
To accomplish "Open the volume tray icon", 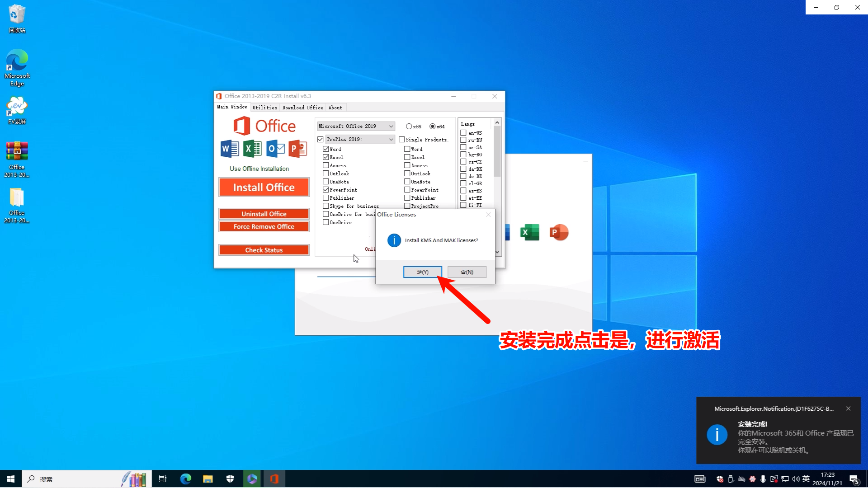I will point(796,479).
